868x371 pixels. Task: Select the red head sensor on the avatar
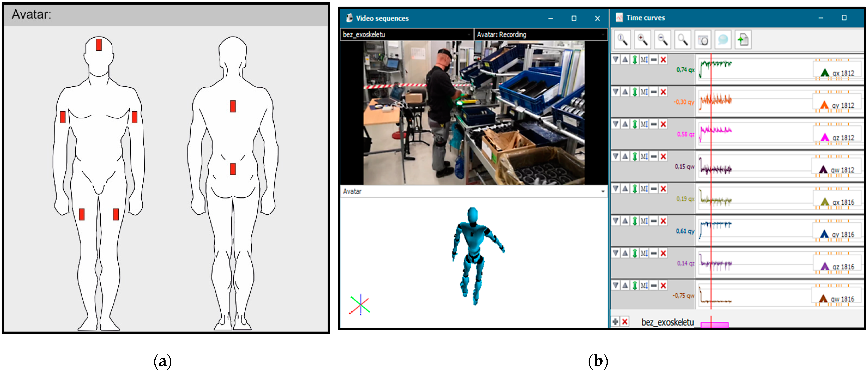(x=99, y=45)
